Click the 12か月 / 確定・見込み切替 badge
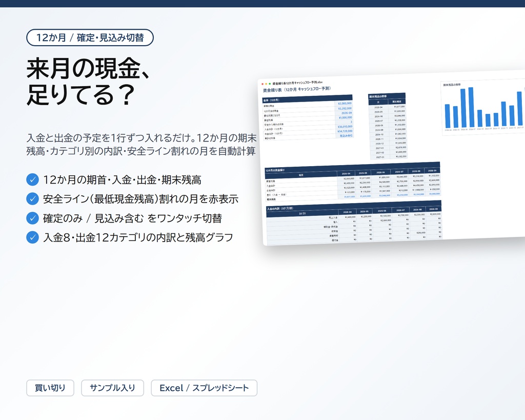This screenshot has height=420, width=525. [90, 37]
